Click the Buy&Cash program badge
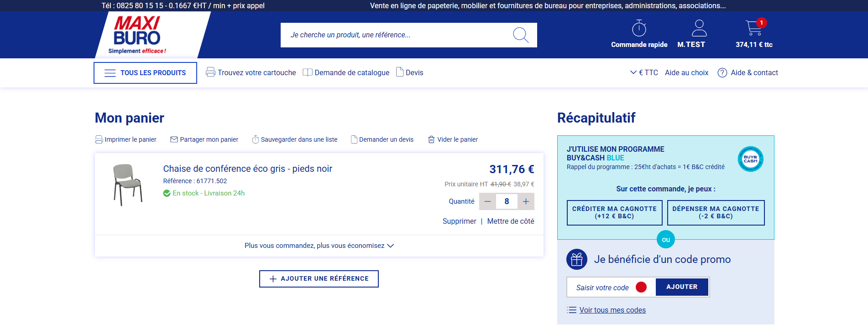This screenshot has height=329, width=868. 750,159
